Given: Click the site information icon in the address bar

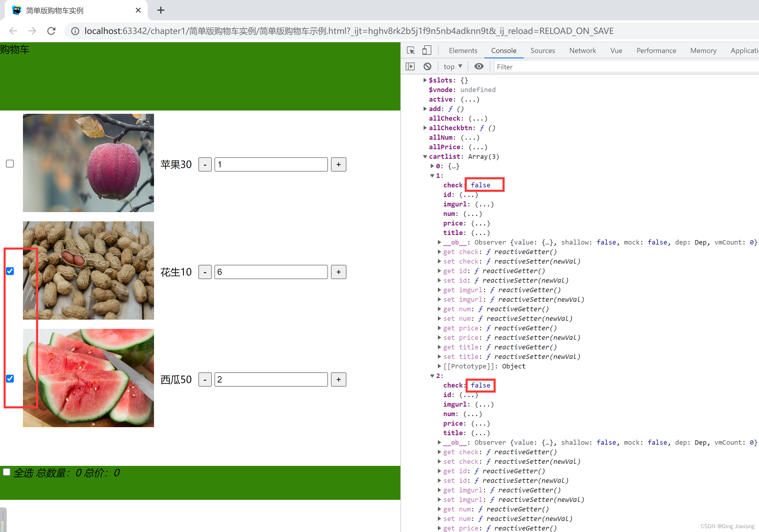Looking at the screenshot, I should point(75,31).
